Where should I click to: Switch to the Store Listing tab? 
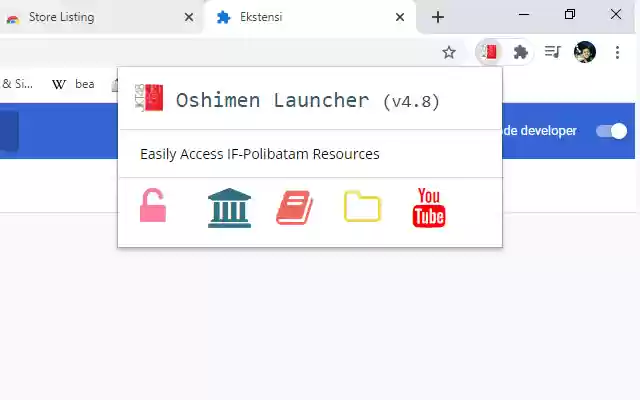[100, 17]
